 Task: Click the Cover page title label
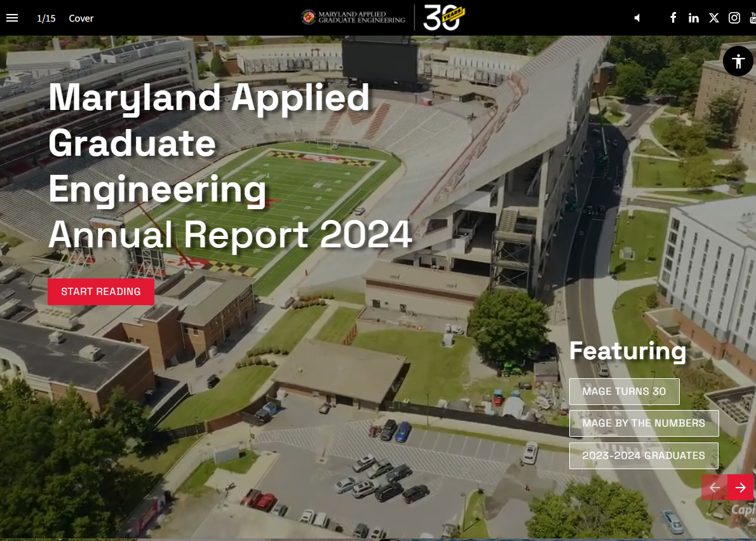click(81, 18)
